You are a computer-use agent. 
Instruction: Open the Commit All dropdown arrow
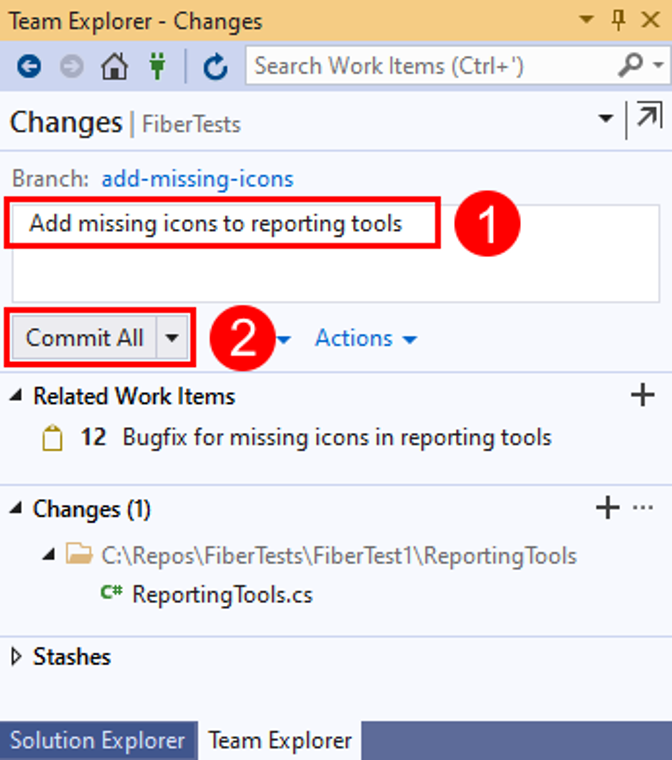[172, 337]
